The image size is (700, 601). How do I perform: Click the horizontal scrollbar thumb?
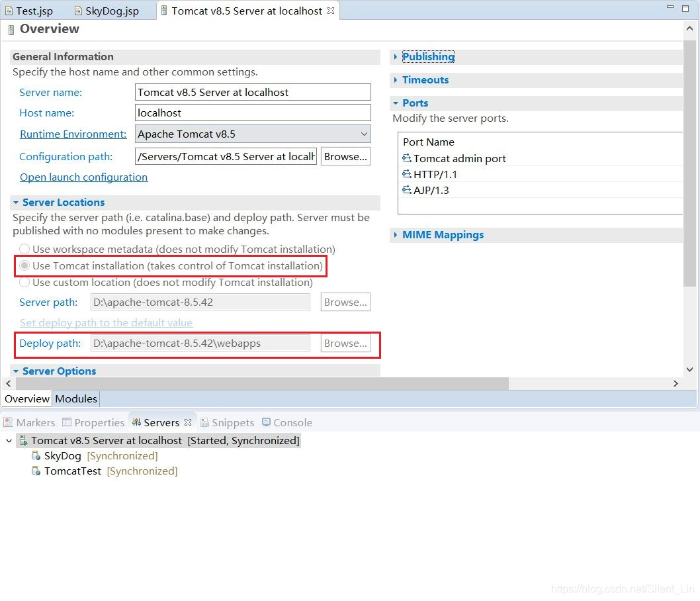pyautogui.click(x=262, y=383)
